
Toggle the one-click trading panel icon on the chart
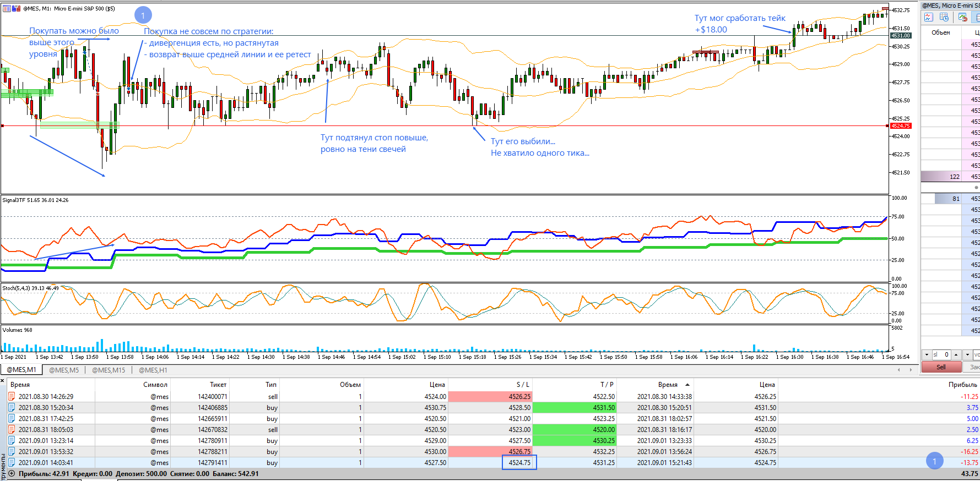pos(16,8)
